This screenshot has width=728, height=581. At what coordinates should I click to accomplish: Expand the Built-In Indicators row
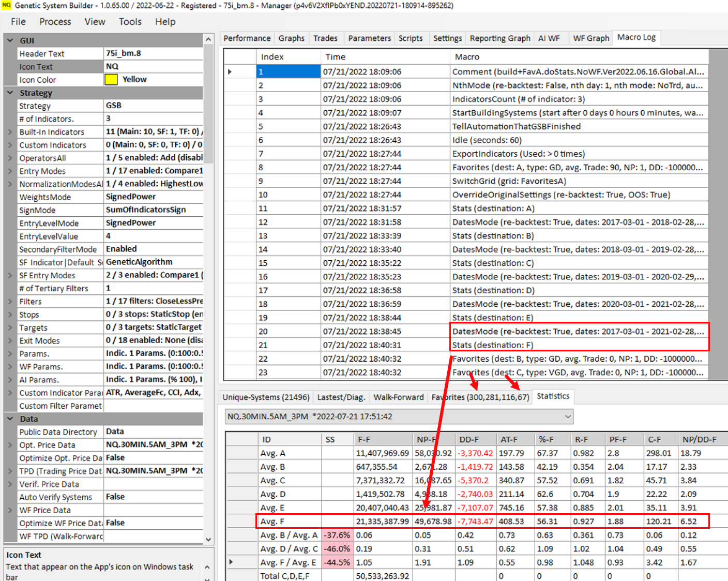point(10,132)
